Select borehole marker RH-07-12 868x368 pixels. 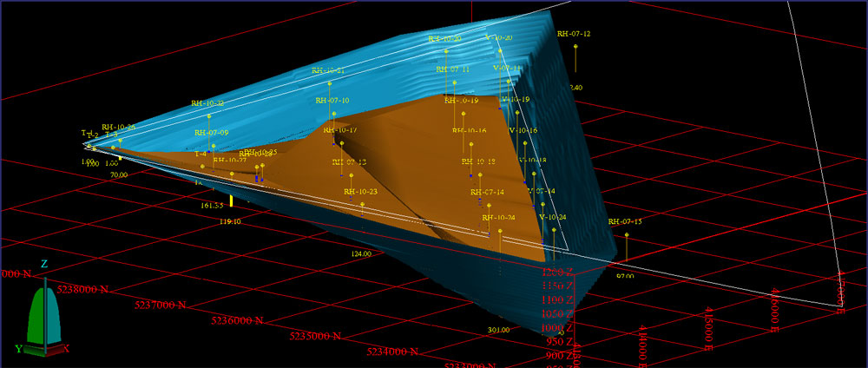coord(574,34)
